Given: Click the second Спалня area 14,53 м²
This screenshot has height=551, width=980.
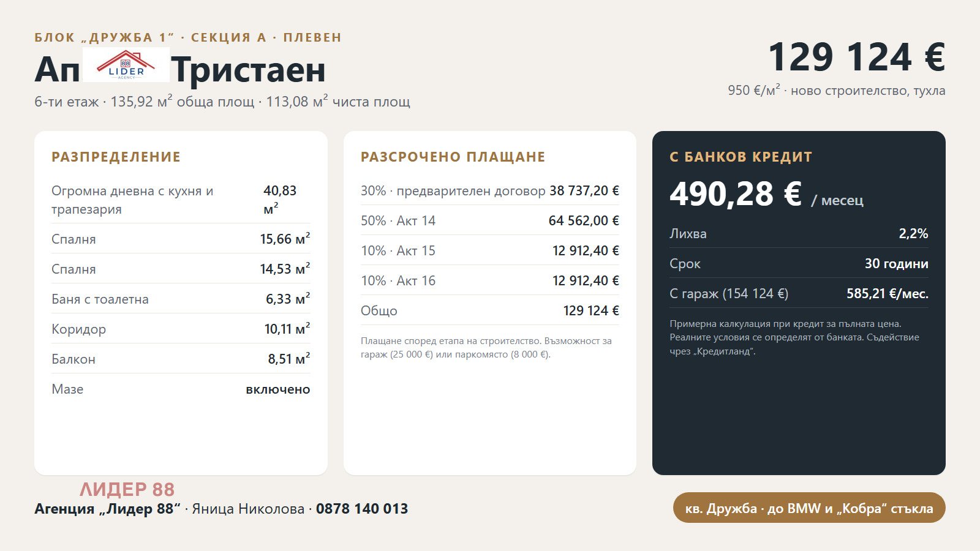Looking at the screenshot, I should pos(285,268).
